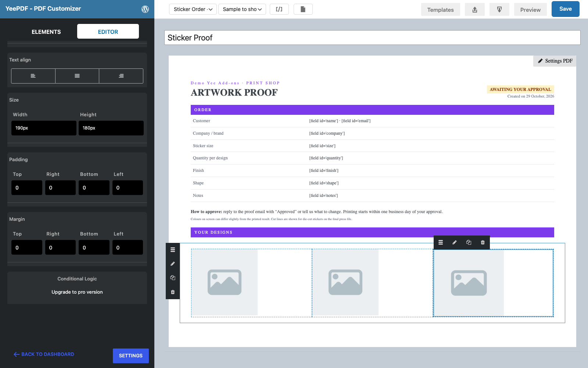This screenshot has width=588, height=368.
Task: Open Settings PDF button
Action: 555,61
